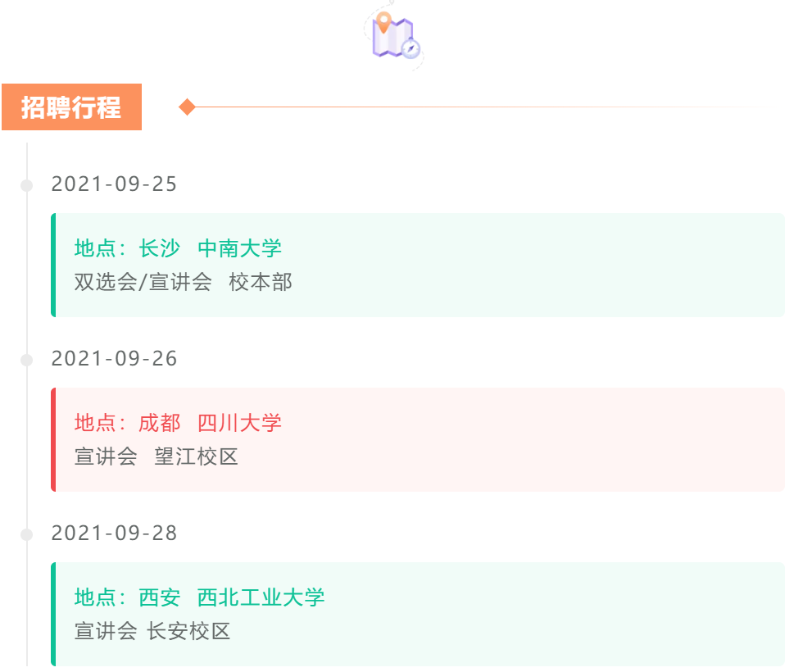Select the 2021-09-25 timeline dot
Screen dimensions: 812x672
pos(26,185)
